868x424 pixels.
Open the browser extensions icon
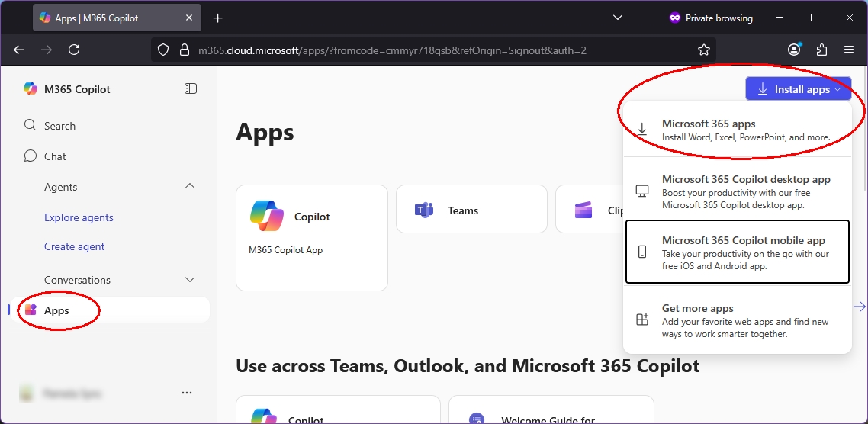[x=821, y=50]
